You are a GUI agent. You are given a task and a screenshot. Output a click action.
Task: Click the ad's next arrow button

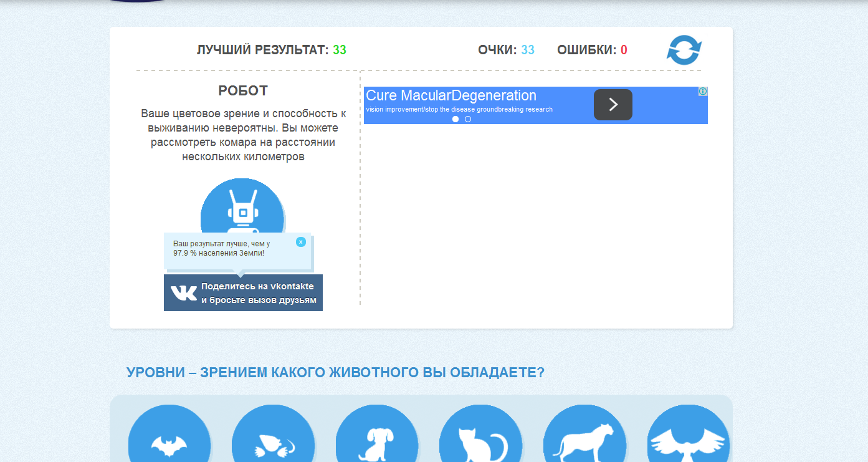coord(613,105)
